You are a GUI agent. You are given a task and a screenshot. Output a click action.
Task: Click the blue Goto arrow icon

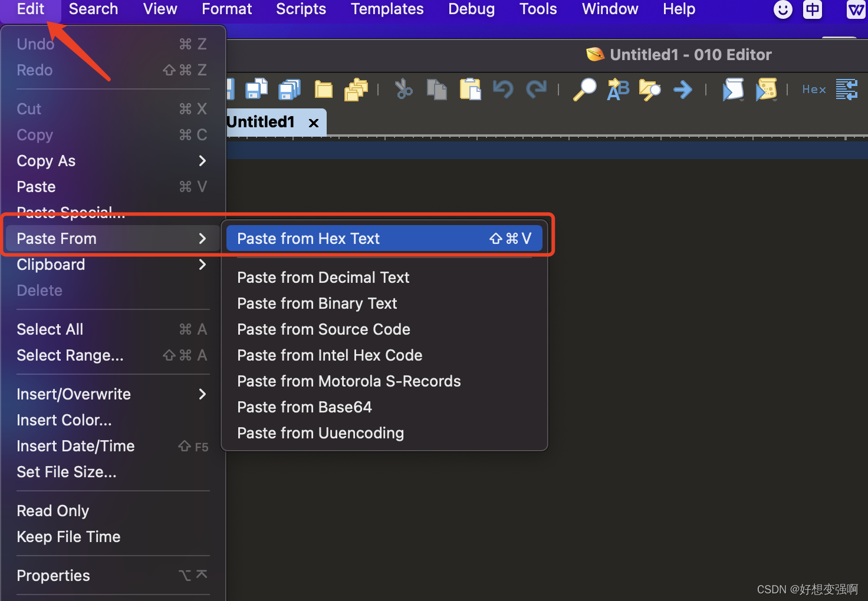pos(683,90)
